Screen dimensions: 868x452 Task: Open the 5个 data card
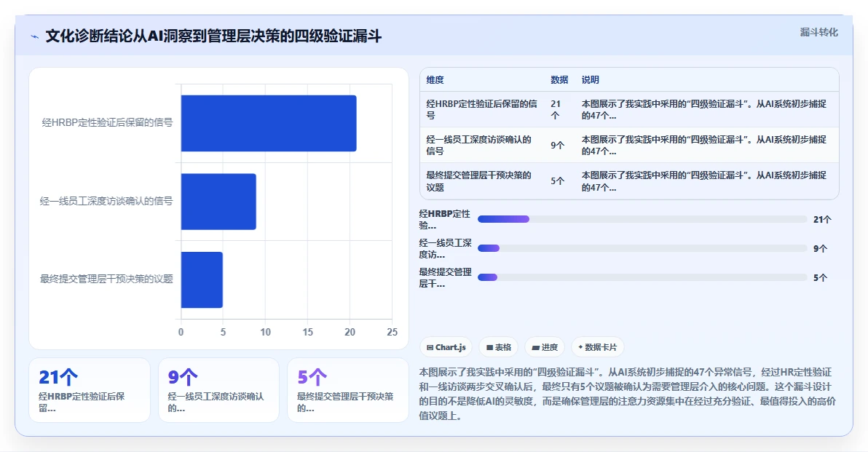[x=347, y=390]
